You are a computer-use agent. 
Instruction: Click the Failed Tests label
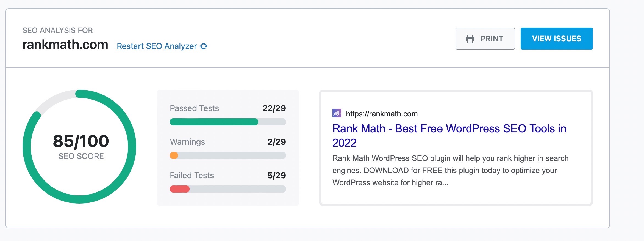pyautogui.click(x=192, y=175)
